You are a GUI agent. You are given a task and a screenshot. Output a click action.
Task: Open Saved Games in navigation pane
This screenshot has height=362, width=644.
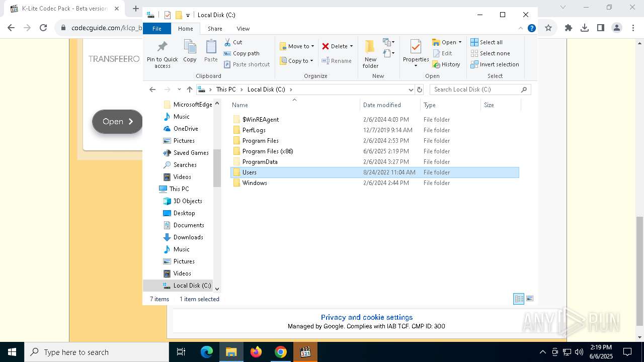[x=191, y=153]
